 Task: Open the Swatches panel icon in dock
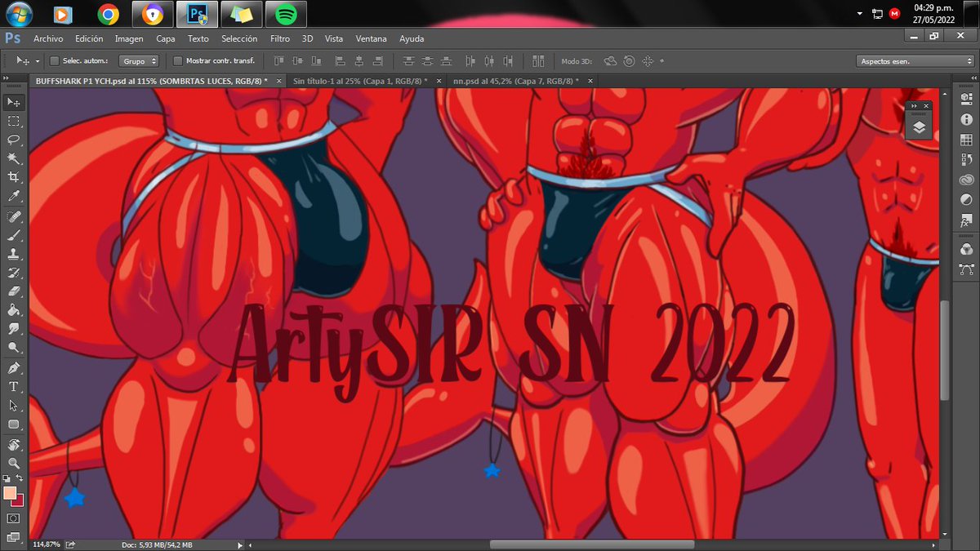coord(967,140)
